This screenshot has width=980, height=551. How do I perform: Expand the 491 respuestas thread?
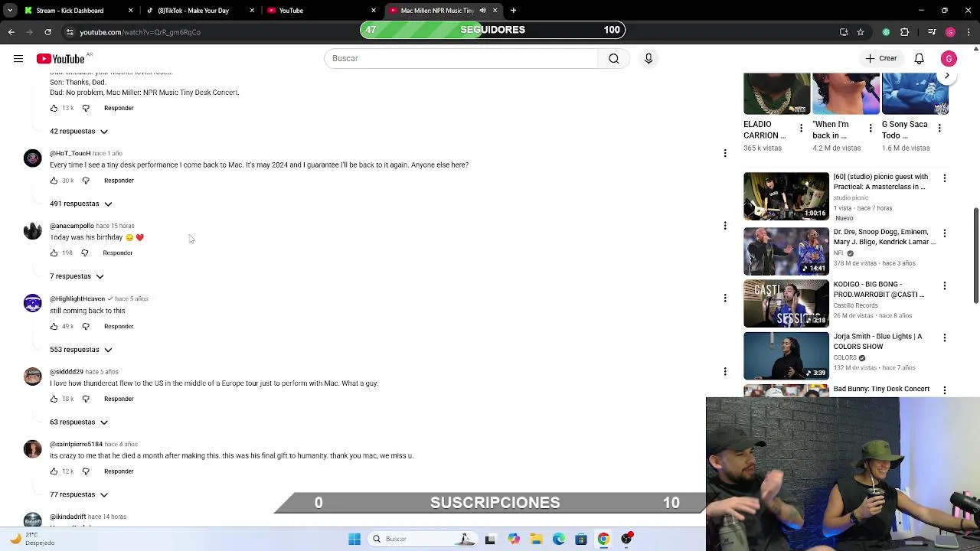(x=80, y=204)
